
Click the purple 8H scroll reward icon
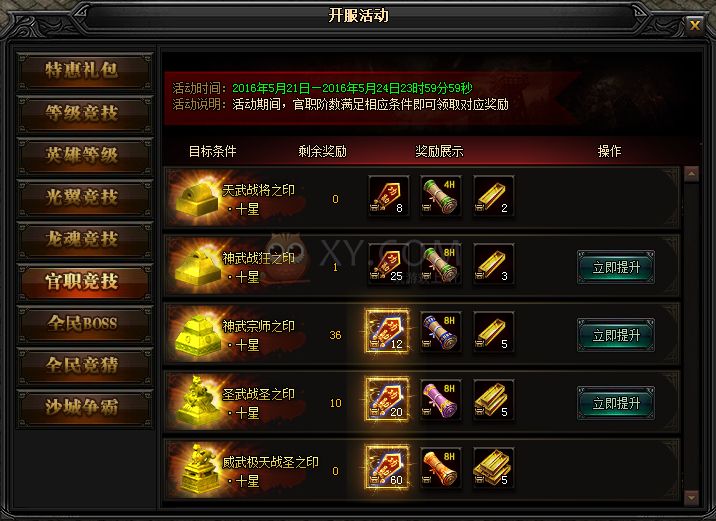[441, 400]
